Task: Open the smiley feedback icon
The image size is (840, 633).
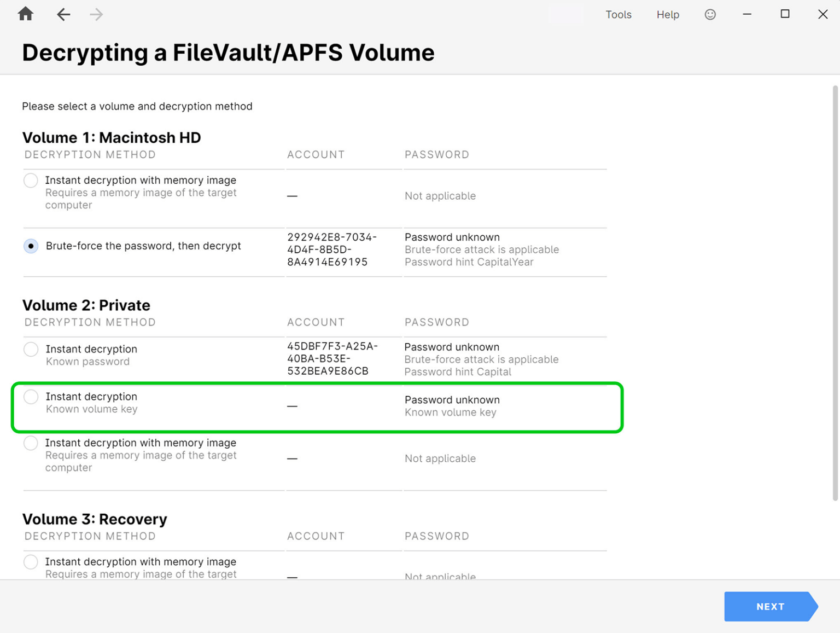Action: coord(710,14)
